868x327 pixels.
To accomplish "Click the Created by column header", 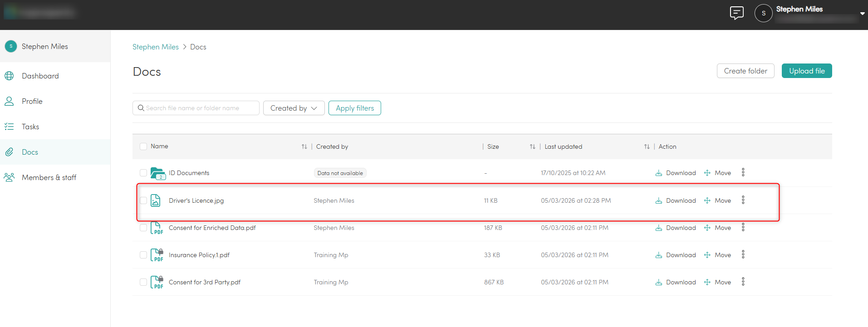I will click(332, 146).
